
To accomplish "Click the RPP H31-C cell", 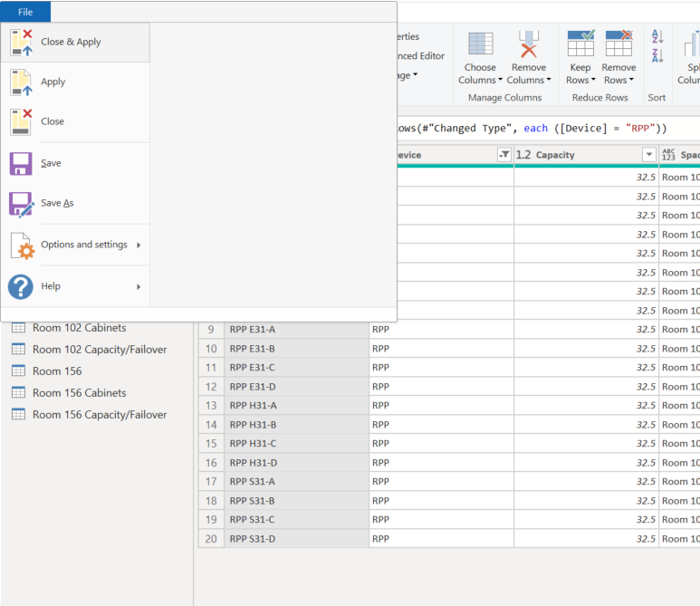I will coord(296,444).
